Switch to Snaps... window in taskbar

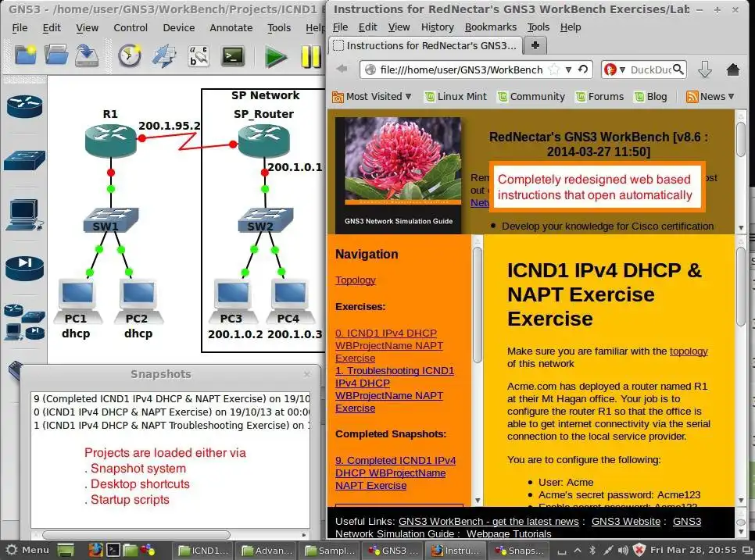520,551
